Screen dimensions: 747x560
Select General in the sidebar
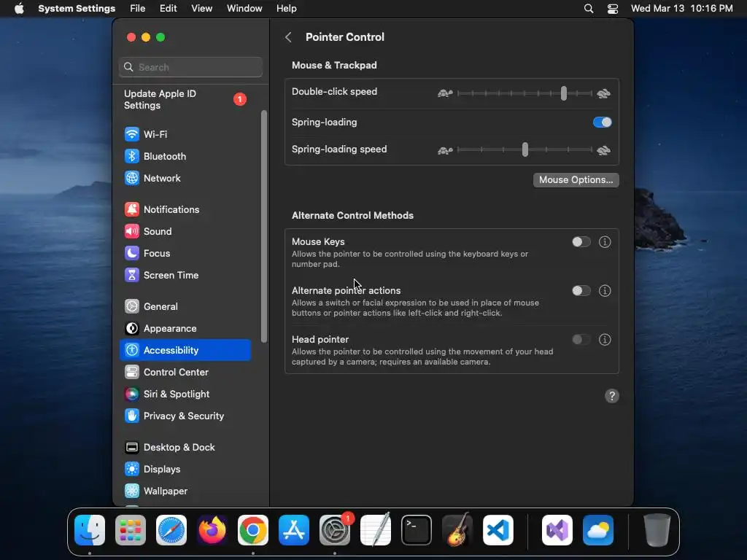[x=185, y=307]
